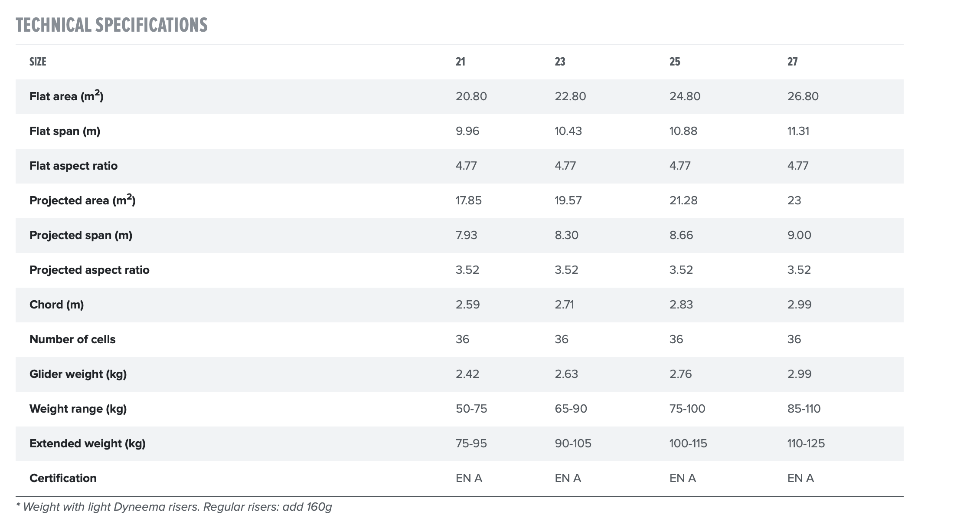Click the Projected aspect ratio row label

point(89,270)
